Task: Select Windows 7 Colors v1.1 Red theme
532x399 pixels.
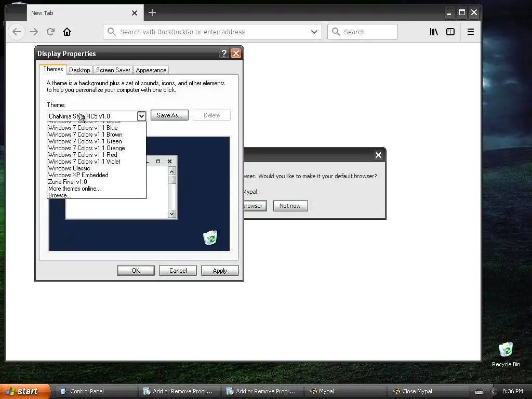Action: click(96, 155)
